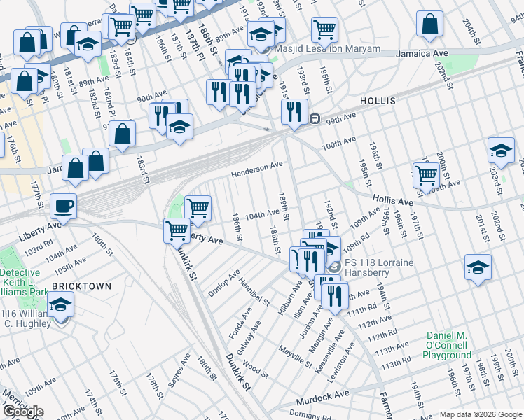Screen dimensions: 524x420
Task: Open the shopping bag marker near 183rd St
Action: [123, 134]
